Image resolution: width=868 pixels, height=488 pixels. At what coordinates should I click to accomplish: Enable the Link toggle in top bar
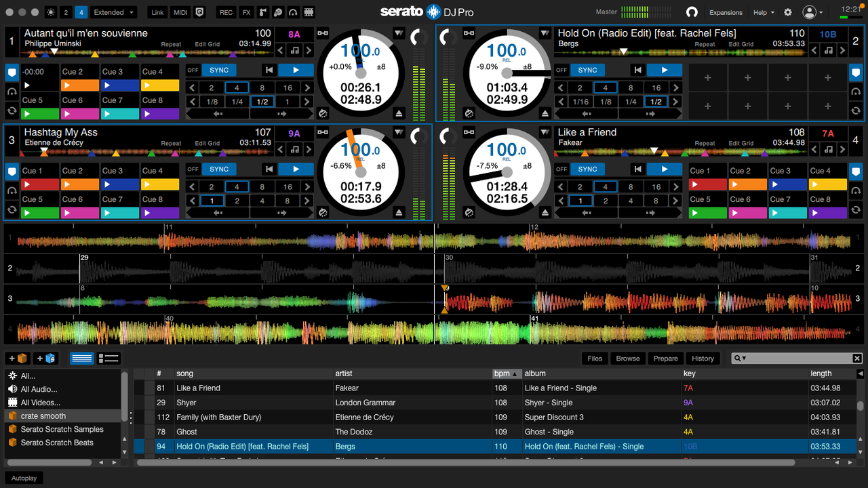[x=157, y=12]
